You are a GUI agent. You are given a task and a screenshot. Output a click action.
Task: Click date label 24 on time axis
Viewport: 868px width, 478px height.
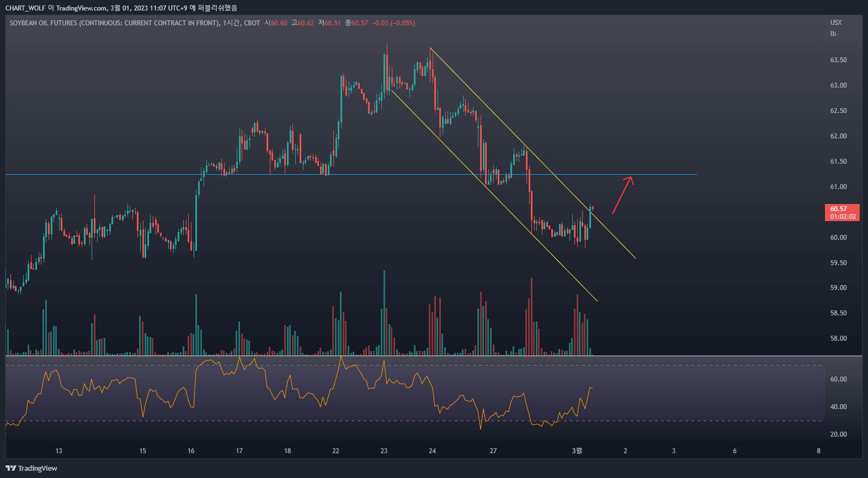pyautogui.click(x=432, y=451)
